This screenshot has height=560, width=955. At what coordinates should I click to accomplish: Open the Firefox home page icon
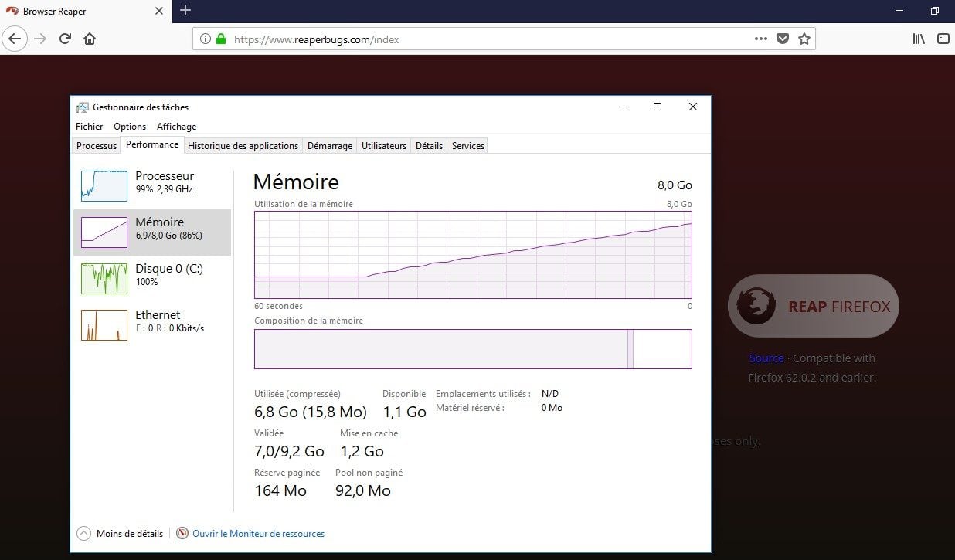tap(90, 39)
